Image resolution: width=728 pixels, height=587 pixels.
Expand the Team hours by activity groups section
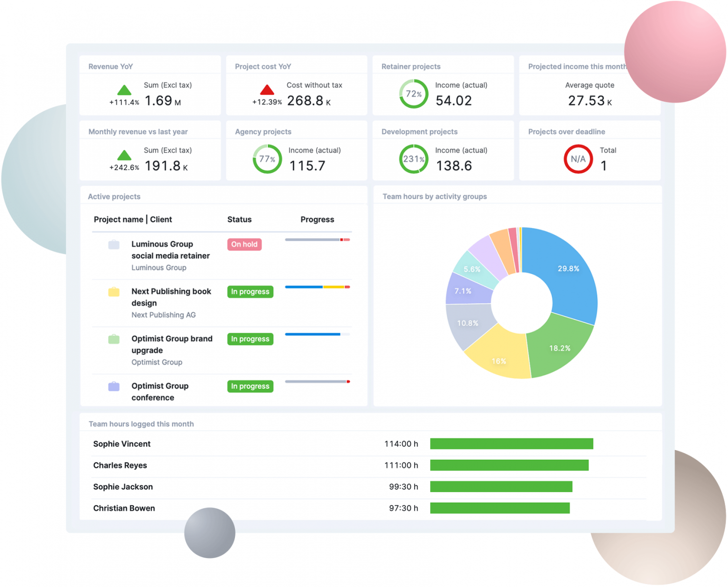(435, 196)
